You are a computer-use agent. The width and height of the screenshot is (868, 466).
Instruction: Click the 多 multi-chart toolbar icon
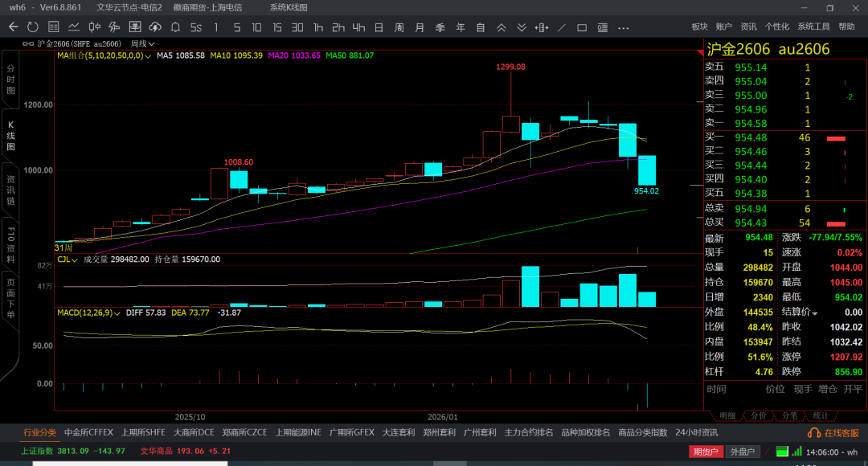coord(115,27)
